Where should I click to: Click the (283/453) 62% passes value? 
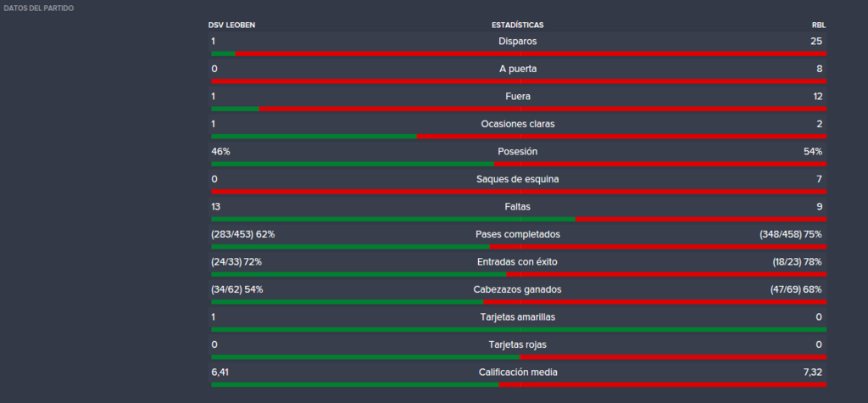[x=243, y=234]
